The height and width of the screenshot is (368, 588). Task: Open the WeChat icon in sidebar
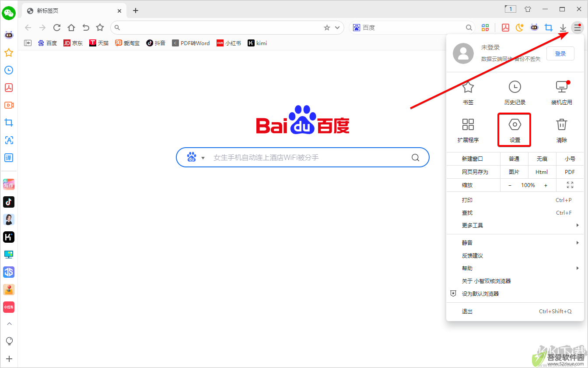coord(9,13)
